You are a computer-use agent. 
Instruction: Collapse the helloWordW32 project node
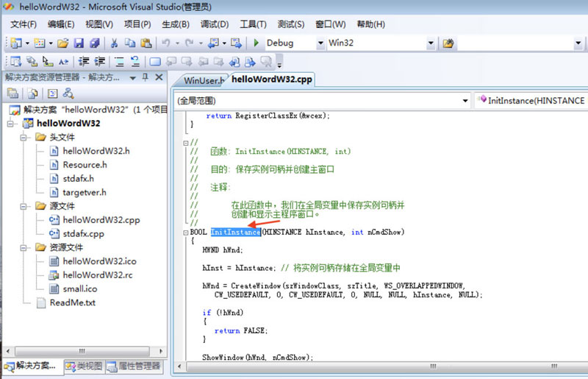point(10,123)
